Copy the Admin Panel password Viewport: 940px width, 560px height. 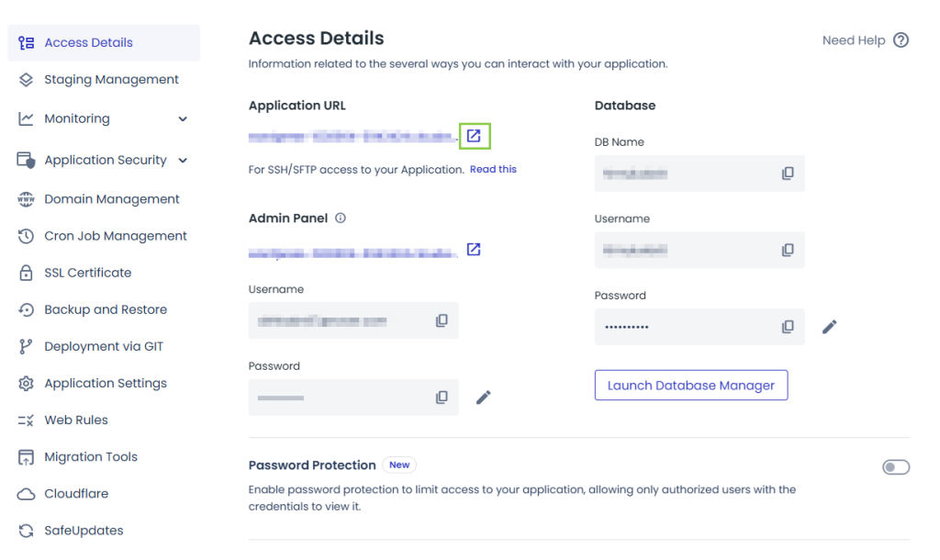[x=442, y=398]
